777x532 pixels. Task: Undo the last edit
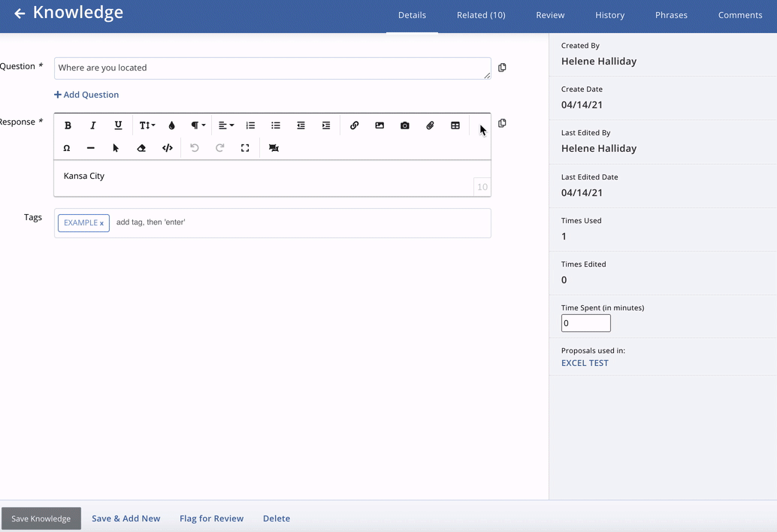195,148
